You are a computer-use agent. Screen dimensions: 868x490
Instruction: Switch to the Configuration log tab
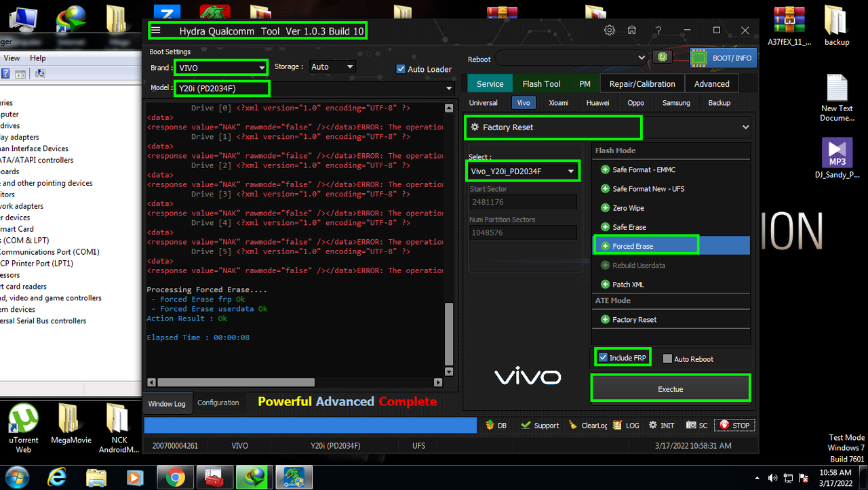point(218,403)
